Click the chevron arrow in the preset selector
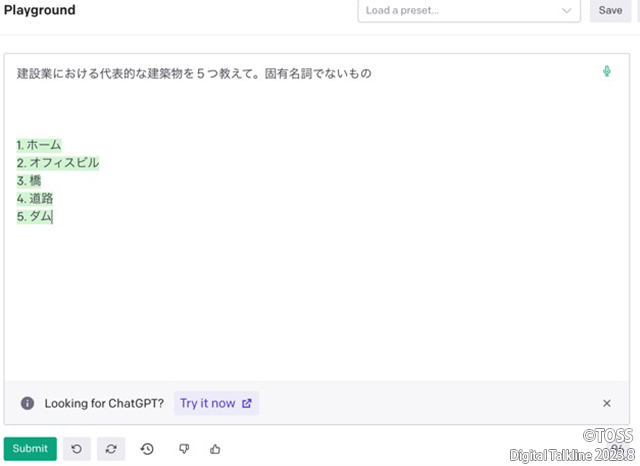 point(567,11)
